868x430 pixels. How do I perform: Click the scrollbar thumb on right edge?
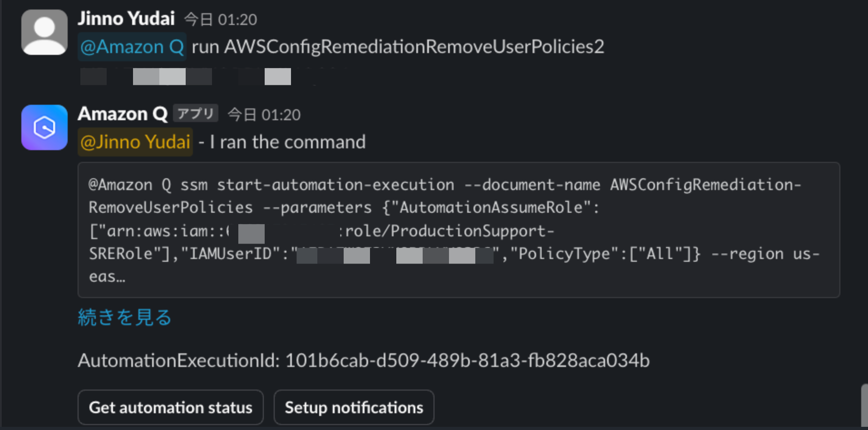point(864,406)
